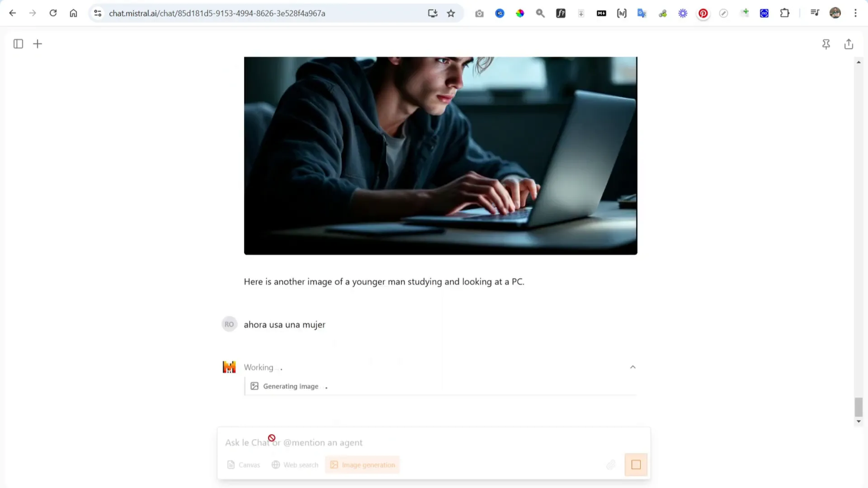Screen dimensions: 868x488
Task: Open the browser extensions puzzle icon
Action: pyautogui.click(x=784, y=13)
